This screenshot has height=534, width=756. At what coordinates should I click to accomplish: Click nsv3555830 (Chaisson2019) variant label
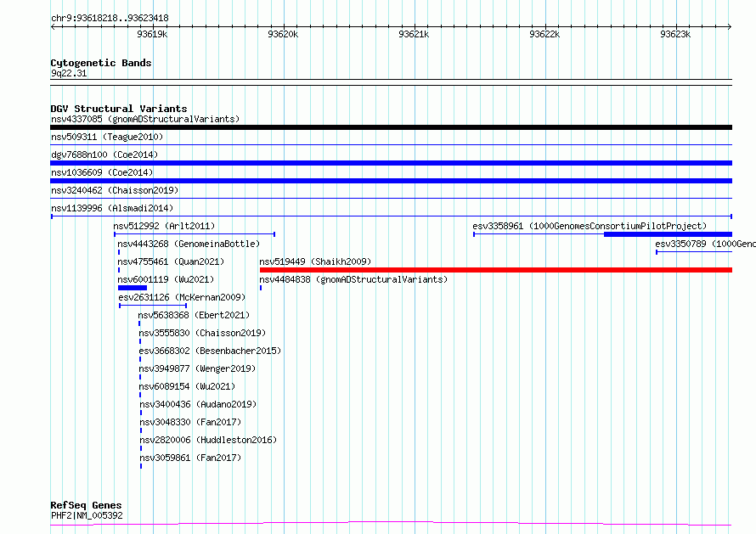click(x=202, y=333)
